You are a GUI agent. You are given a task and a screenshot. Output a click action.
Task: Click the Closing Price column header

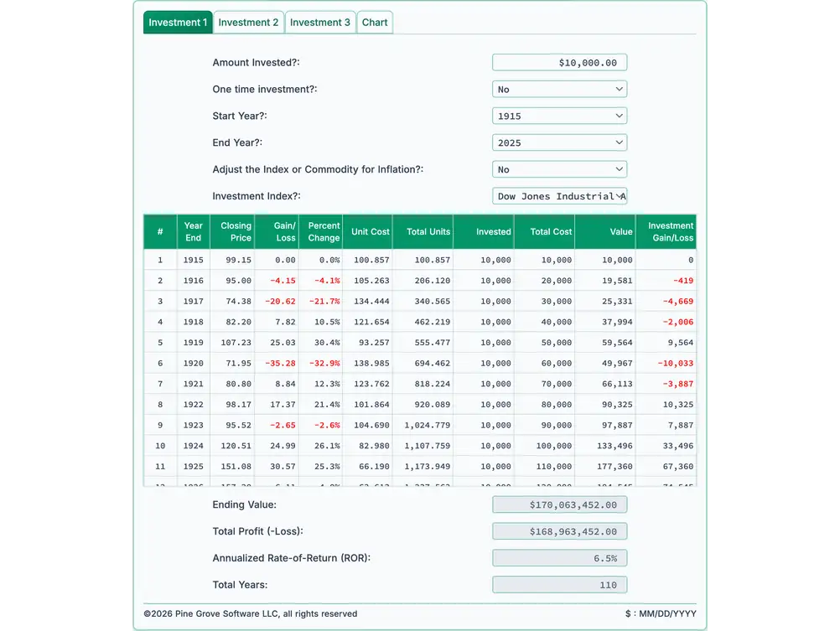point(232,232)
